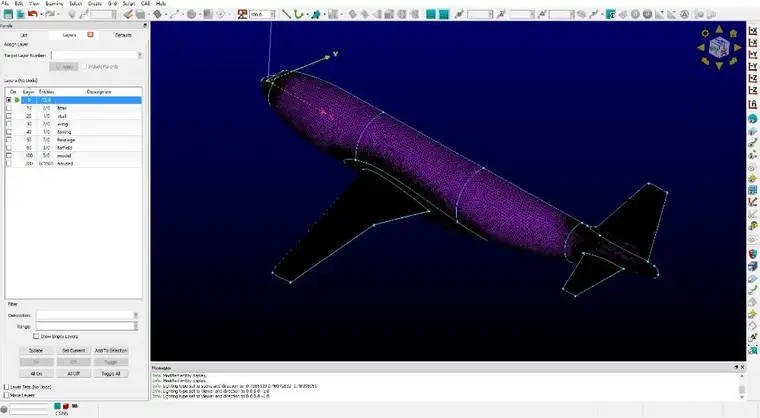Click the second teal square icon in the toolbar
Screen dimensions: 760x418
(x=443, y=14)
